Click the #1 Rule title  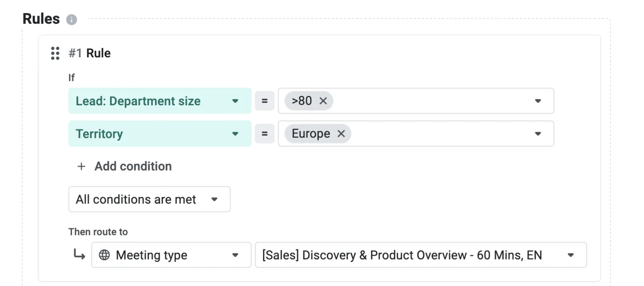[x=89, y=53]
